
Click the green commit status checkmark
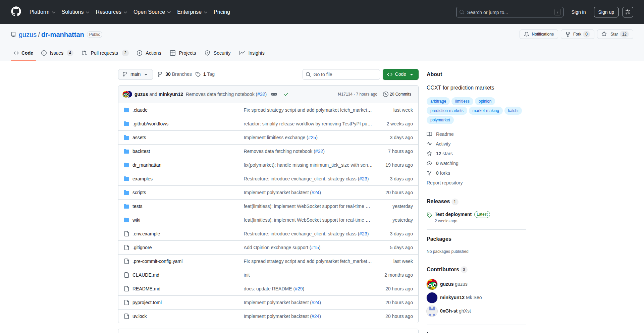(x=286, y=94)
